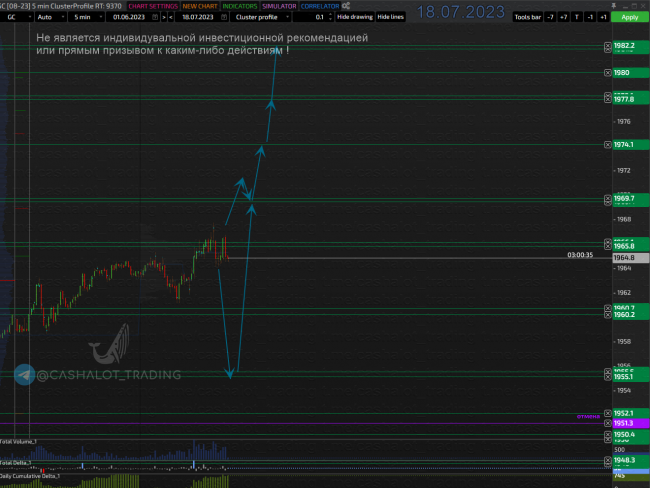Click the Apply button
Image resolution: width=650 pixels, height=488 pixels.
(x=630, y=17)
